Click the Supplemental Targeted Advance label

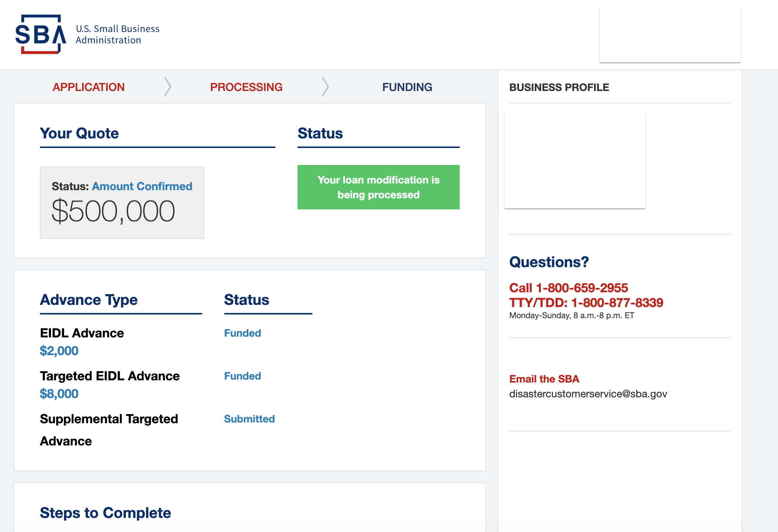point(109,430)
